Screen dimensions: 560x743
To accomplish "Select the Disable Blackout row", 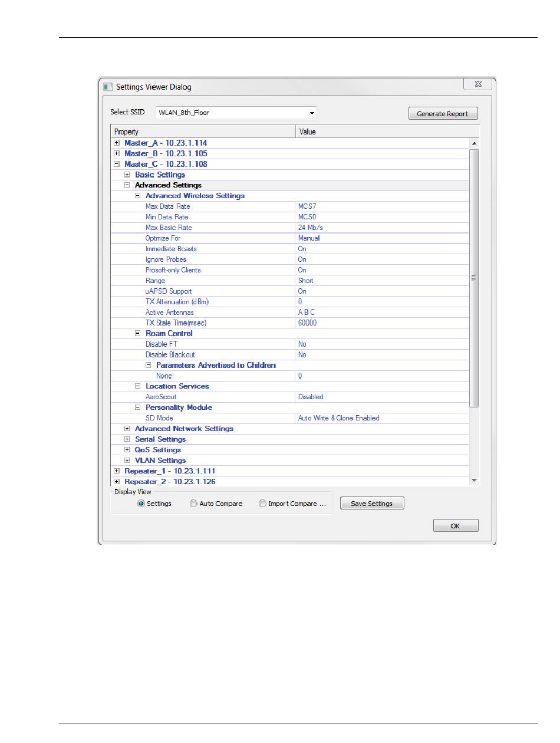I will (x=290, y=354).
